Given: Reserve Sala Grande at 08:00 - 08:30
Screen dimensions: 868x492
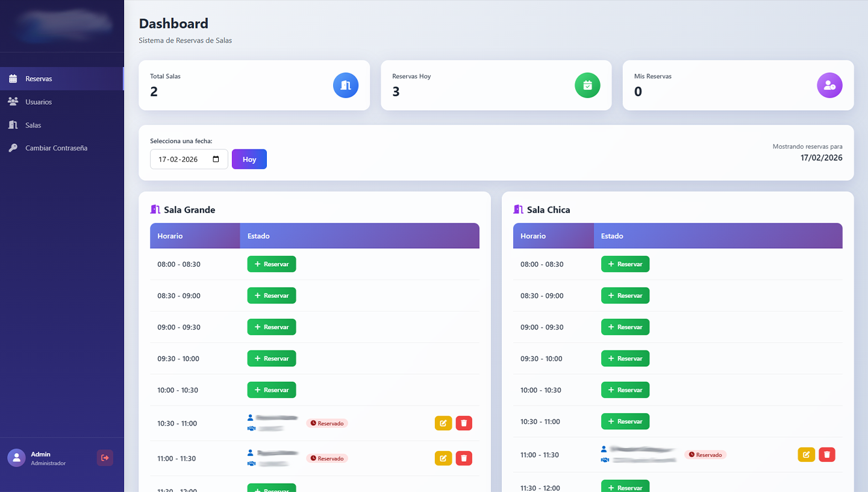Looking at the screenshot, I should (x=272, y=264).
